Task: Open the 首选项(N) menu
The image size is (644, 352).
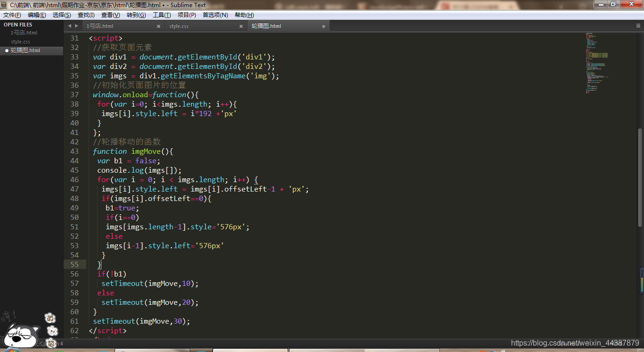Action: 215,15
